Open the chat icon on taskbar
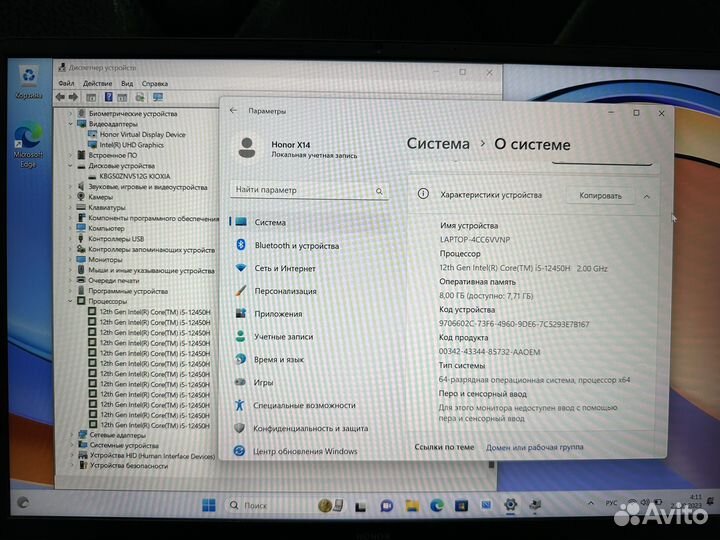The height and width of the screenshot is (540, 720). click(x=387, y=506)
